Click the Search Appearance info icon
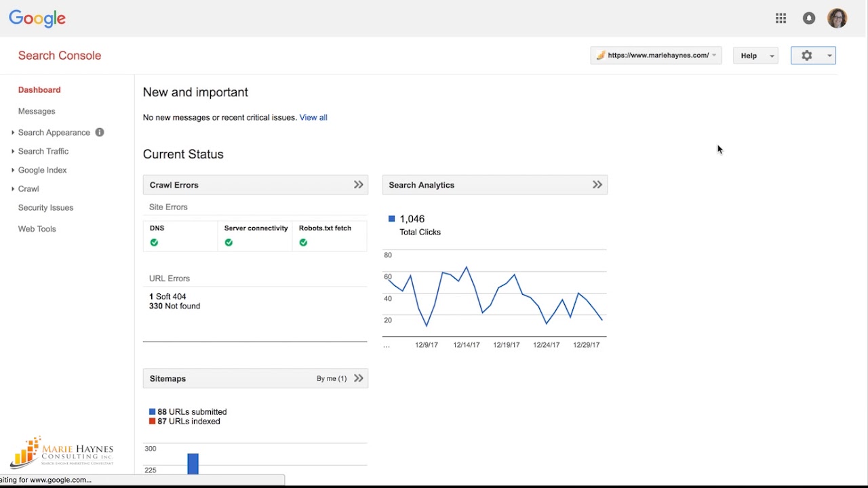868x488 pixels. 100,132
